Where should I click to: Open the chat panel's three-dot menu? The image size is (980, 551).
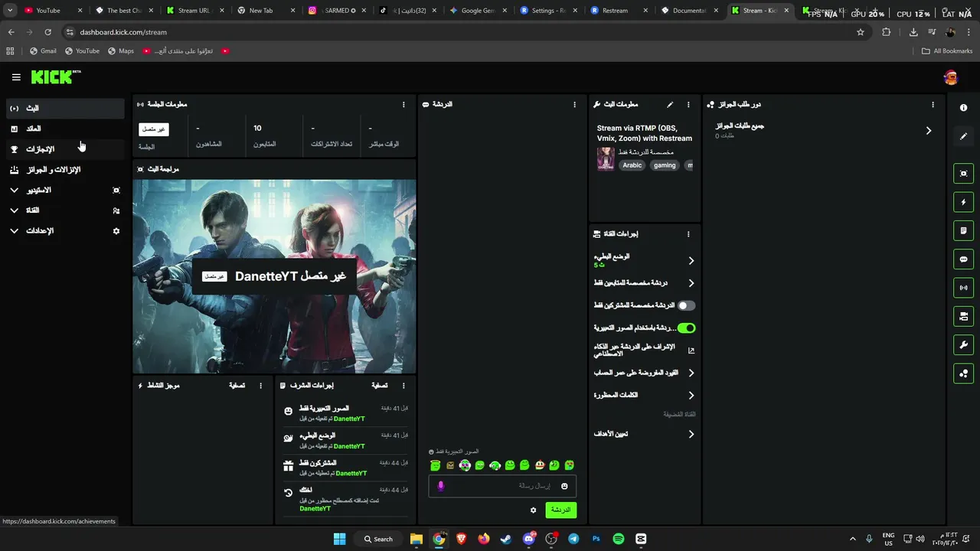[x=574, y=105]
